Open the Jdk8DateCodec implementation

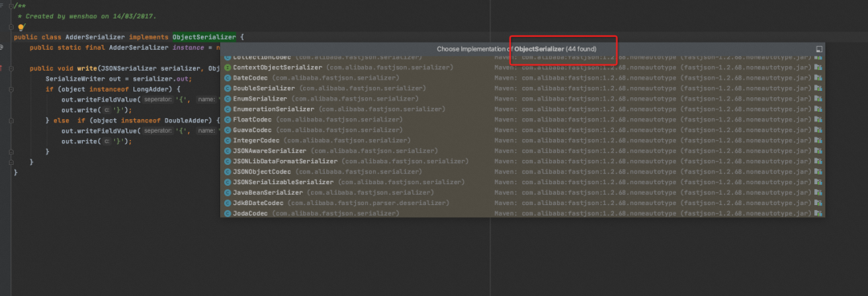coord(522,203)
